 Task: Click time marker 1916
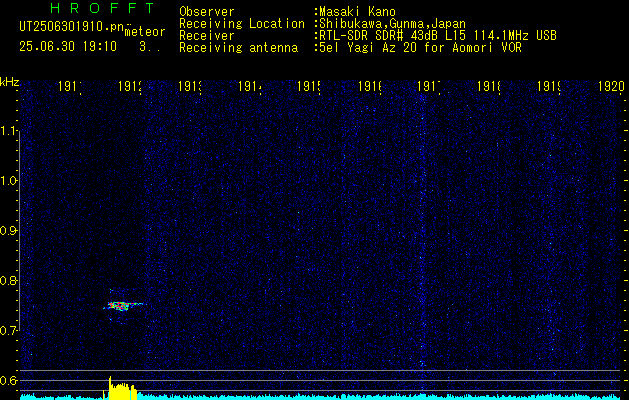pyautogui.click(x=369, y=87)
